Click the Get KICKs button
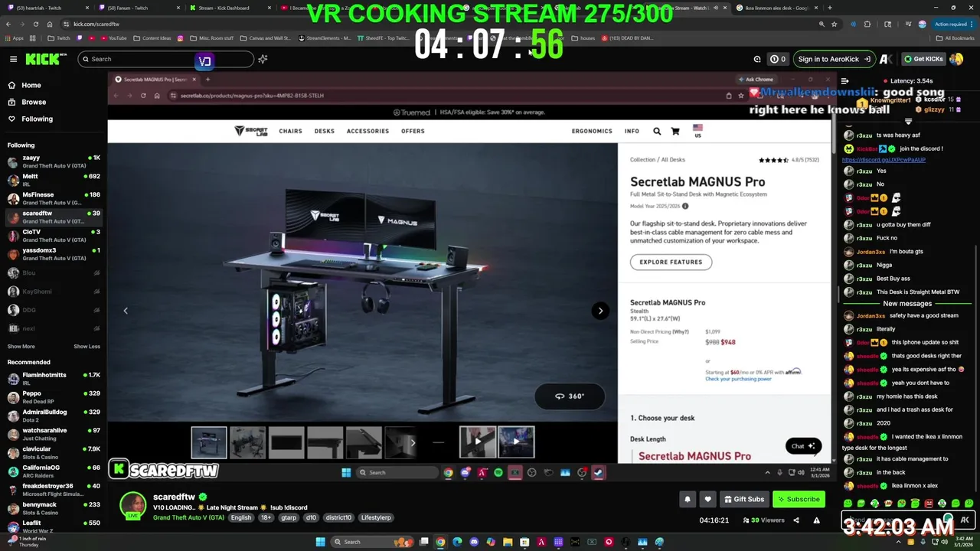980x551 pixels. click(923, 59)
